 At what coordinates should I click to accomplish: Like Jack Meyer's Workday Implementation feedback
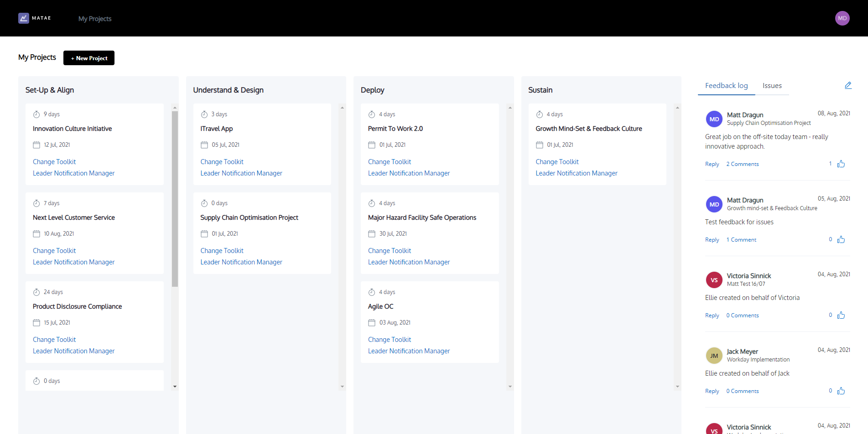coord(841,390)
